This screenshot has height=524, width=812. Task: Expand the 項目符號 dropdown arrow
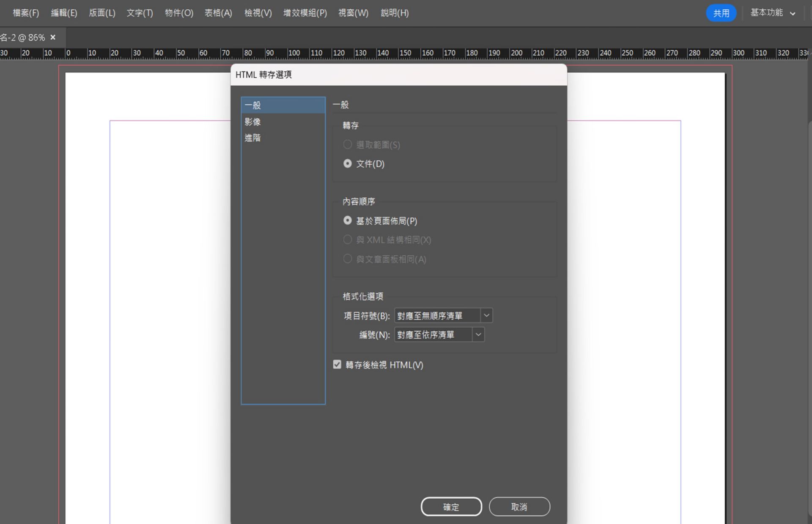(486, 315)
